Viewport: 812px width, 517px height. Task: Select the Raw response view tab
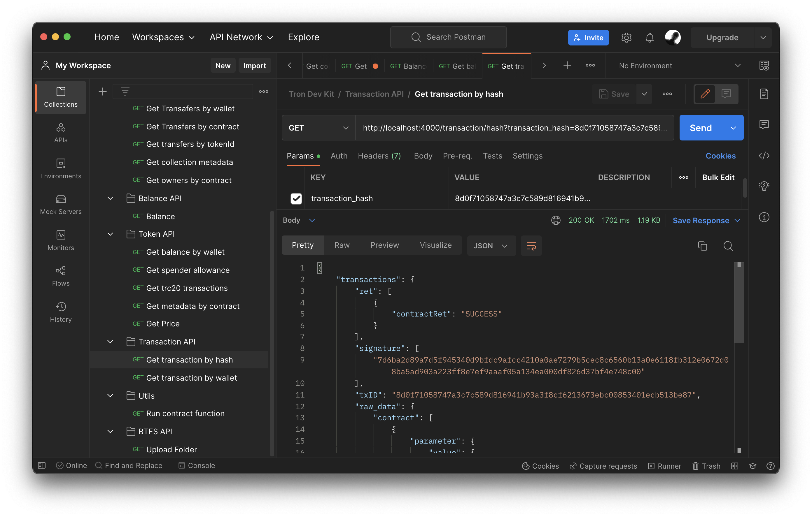click(x=342, y=245)
